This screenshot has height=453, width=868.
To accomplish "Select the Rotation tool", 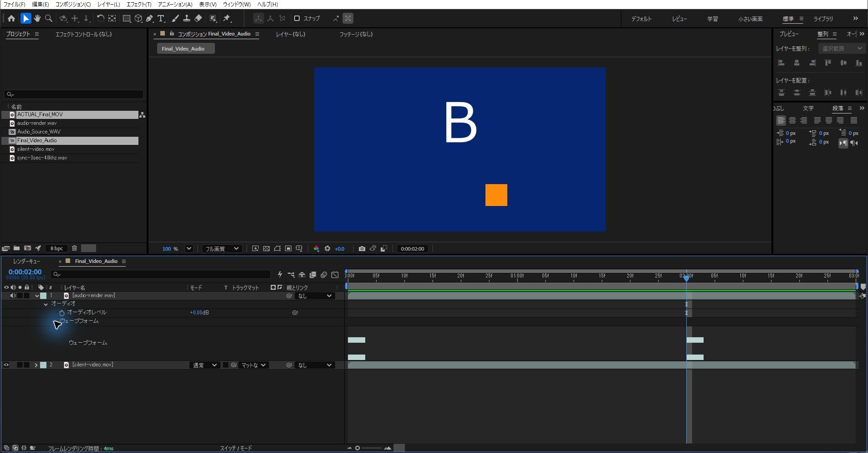I will click(100, 19).
